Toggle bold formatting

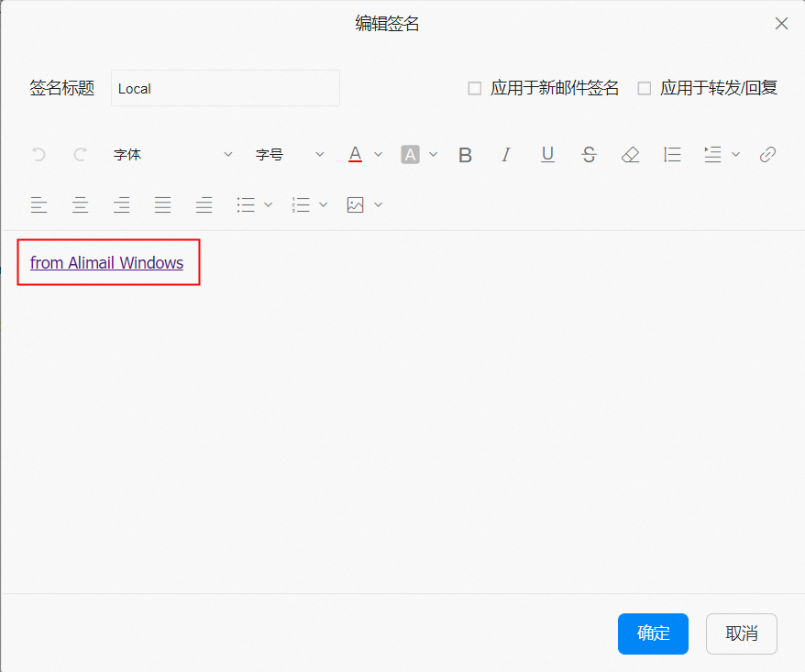(465, 155)
